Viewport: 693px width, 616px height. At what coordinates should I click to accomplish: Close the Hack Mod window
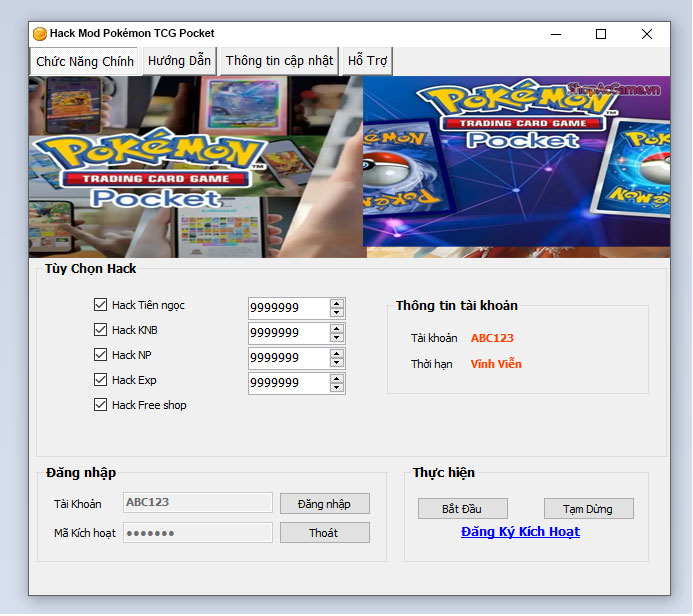647,34
